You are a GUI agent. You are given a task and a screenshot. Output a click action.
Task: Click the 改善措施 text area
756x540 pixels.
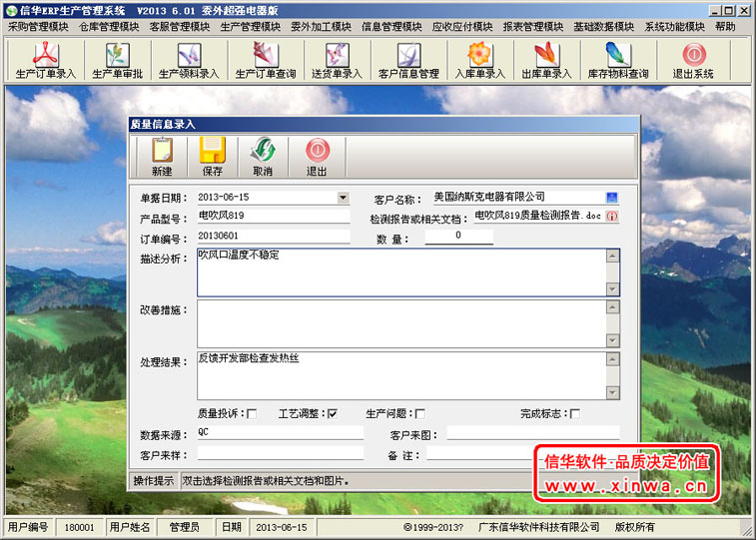[401, 323]
